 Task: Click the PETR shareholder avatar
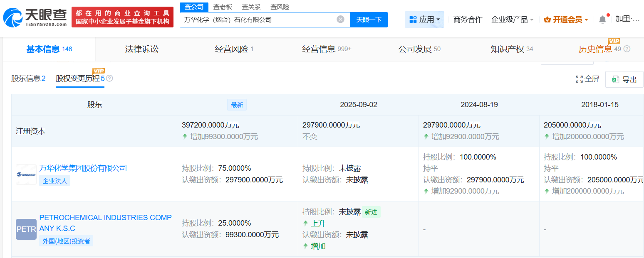[x=26, y=229]
